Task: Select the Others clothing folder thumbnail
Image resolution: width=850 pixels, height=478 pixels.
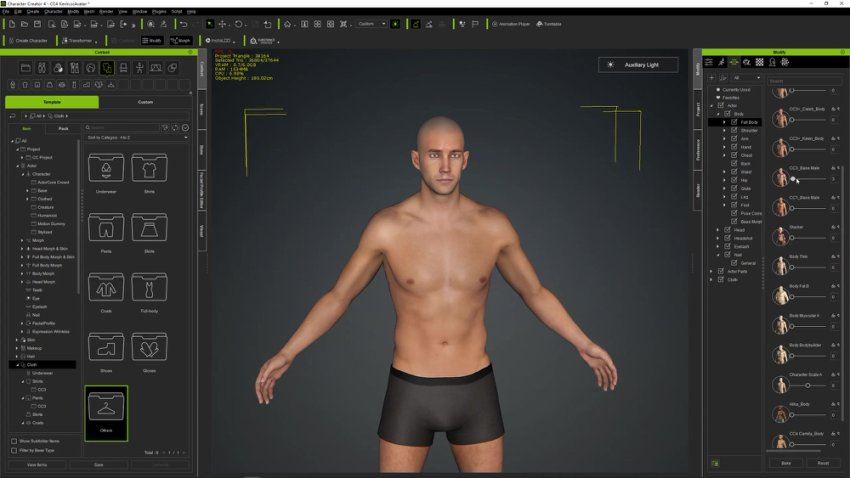Action: (106, 408)
